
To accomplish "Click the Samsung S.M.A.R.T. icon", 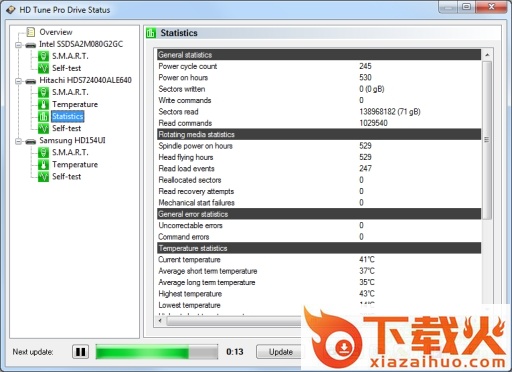I will coord(43,152).
